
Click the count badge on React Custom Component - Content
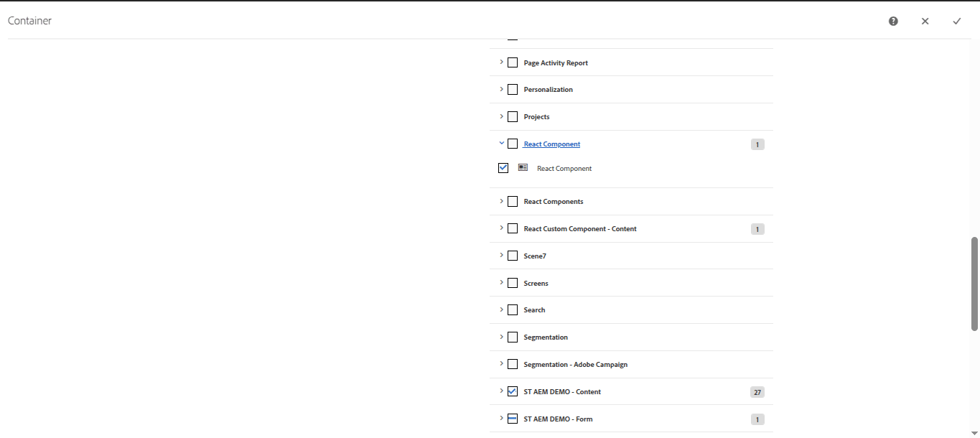point(757,229)
